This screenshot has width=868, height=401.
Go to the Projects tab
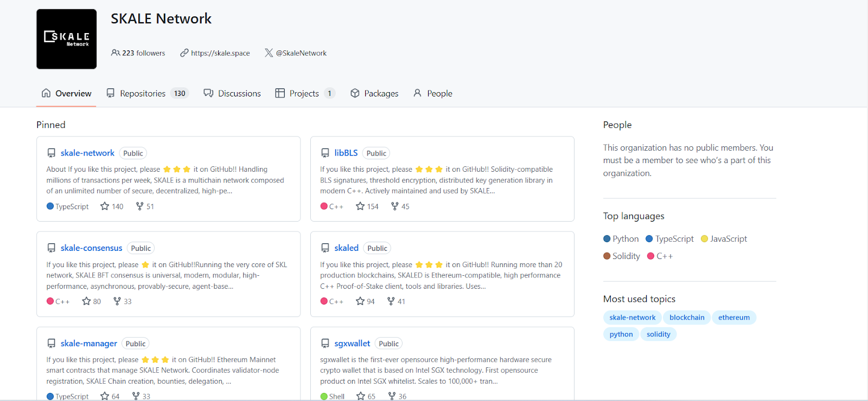(x=304, y=93)
